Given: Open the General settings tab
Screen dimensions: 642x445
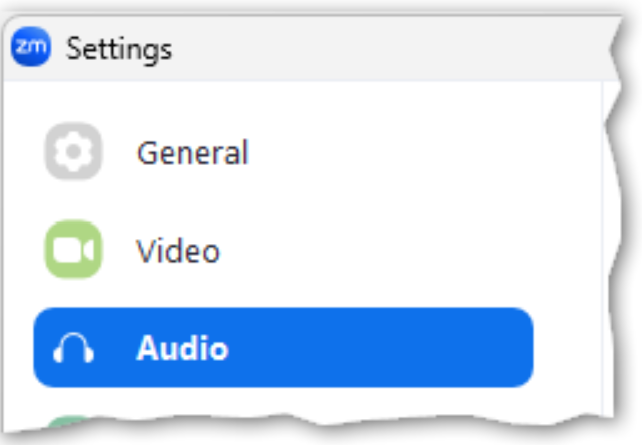Looking at the screenshot, I should 190,153.
